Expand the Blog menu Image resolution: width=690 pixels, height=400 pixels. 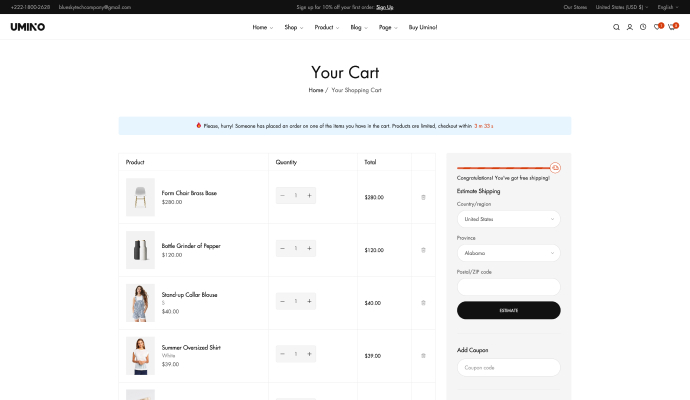(x=359, y=27)
